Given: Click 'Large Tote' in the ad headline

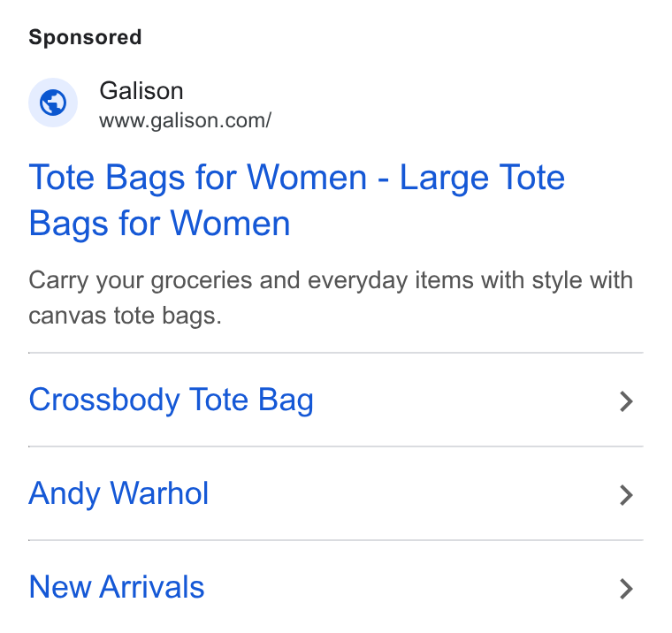Looking at the screenshot, I should click(482, 178).
